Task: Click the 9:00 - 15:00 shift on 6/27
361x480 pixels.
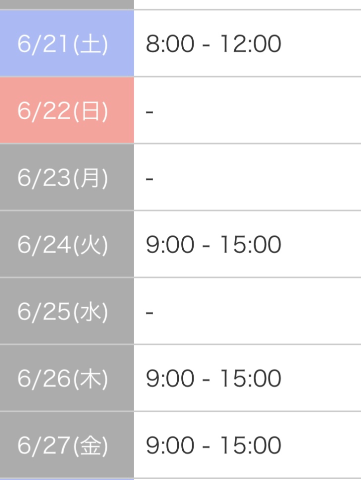Action: (x=213, y=446)
